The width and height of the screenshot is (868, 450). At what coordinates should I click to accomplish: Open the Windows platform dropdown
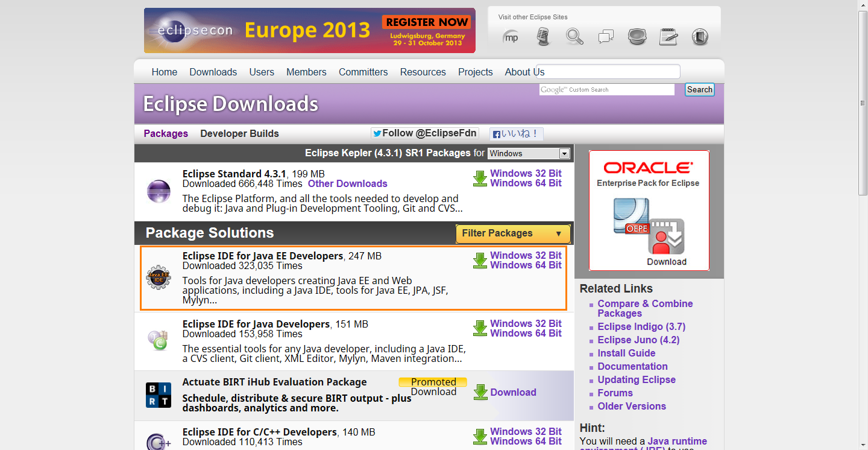pyautogui.click(x=529, y=153)
